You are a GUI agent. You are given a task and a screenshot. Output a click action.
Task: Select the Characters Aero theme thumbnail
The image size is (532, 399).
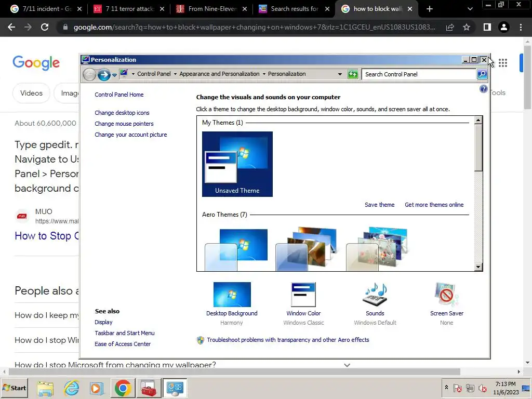pos(377,249)
